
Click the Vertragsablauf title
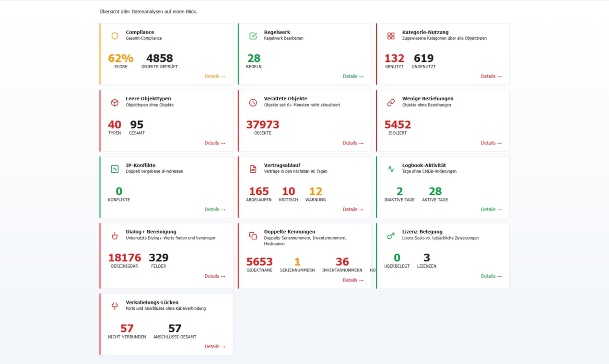pos(282,165)
